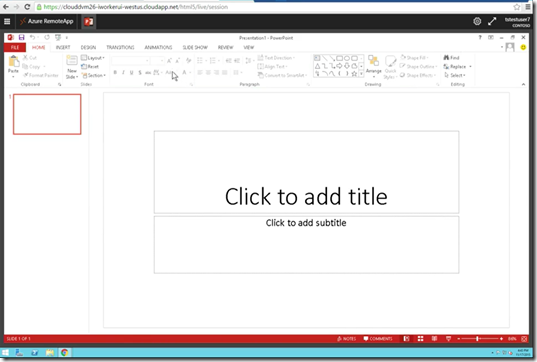
Task: Select the star shape in shapes gallery
Action: (354, 73)
